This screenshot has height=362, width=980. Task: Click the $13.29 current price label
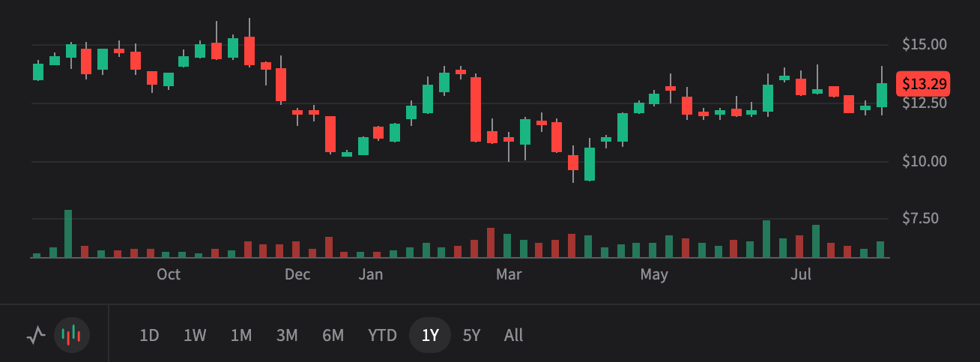(923, 83)
